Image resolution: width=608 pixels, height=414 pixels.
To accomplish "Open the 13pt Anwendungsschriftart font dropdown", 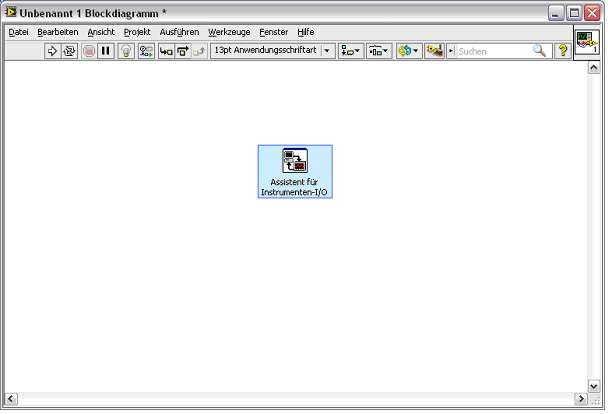I will (273, 51).
